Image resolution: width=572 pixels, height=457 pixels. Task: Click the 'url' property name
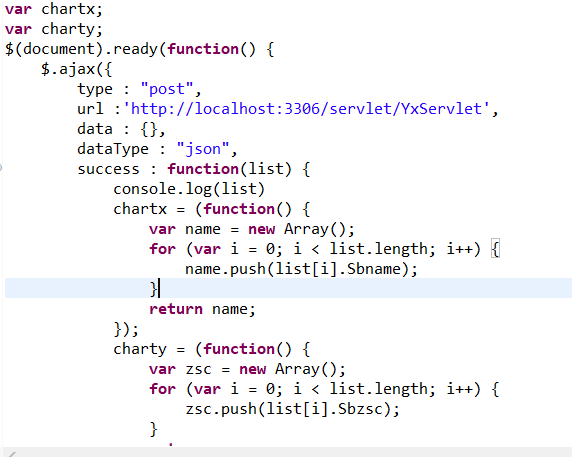pyautogui.click(x=90, y=109)
